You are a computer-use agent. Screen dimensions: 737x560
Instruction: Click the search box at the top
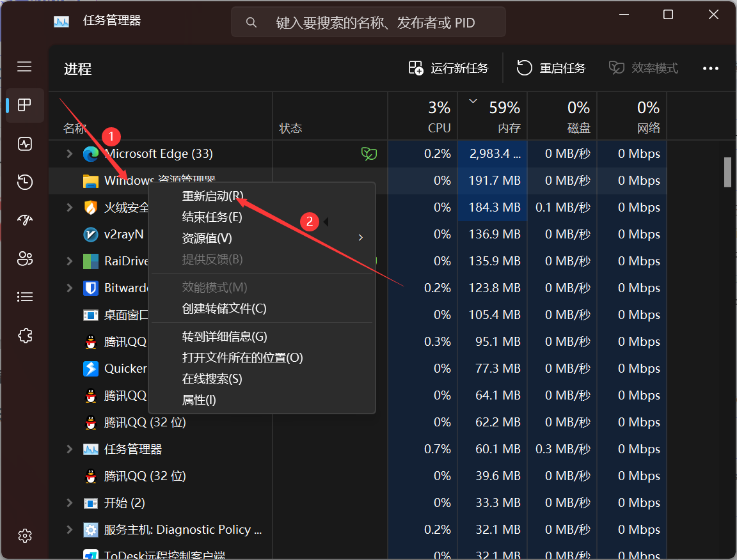click(x=368, y=23)
